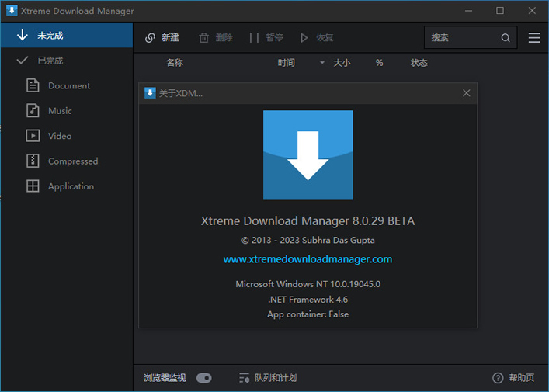Select the Compressed category

tap(67, 161)
